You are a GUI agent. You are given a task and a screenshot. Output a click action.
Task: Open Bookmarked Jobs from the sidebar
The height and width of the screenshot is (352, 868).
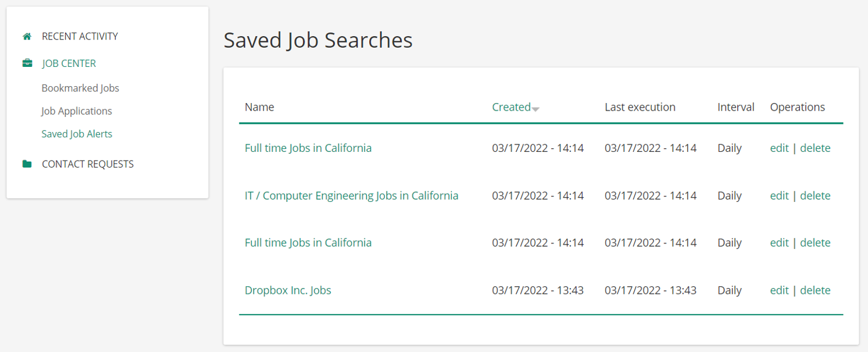click(80, 88)
